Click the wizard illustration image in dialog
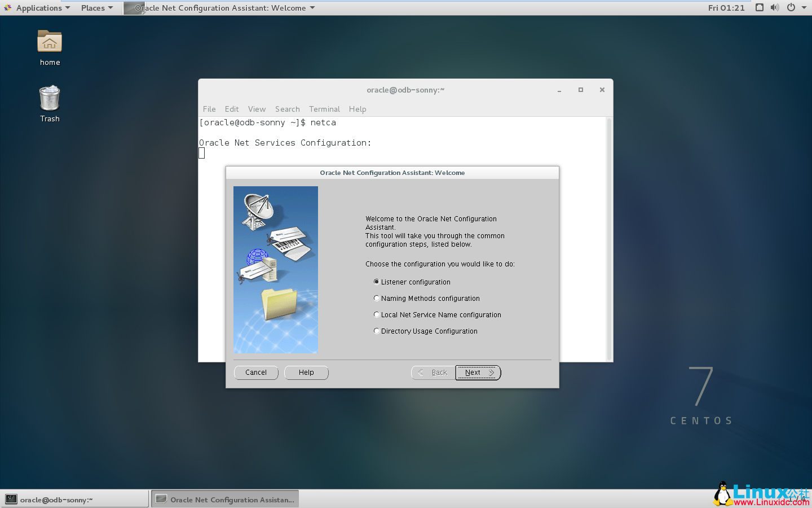Image resolution: width=812 pixels, height=508 pixels. tap(276, 270)
